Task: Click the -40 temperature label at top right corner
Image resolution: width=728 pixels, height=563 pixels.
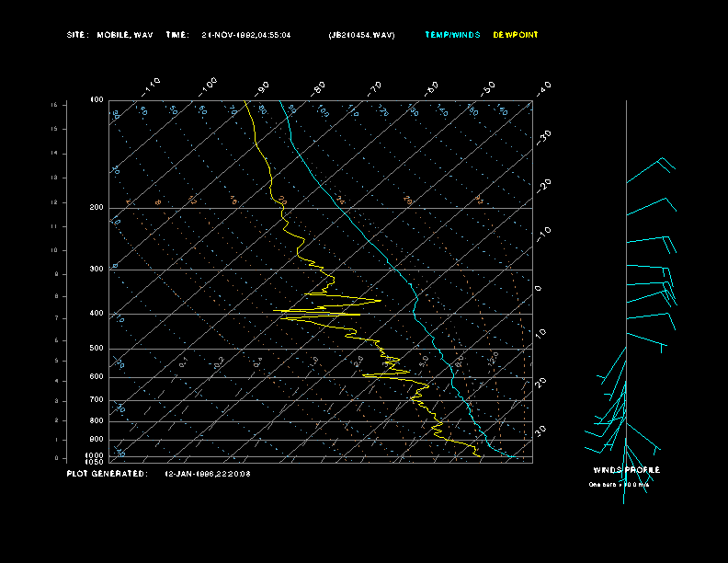Action: click(543, 88)
